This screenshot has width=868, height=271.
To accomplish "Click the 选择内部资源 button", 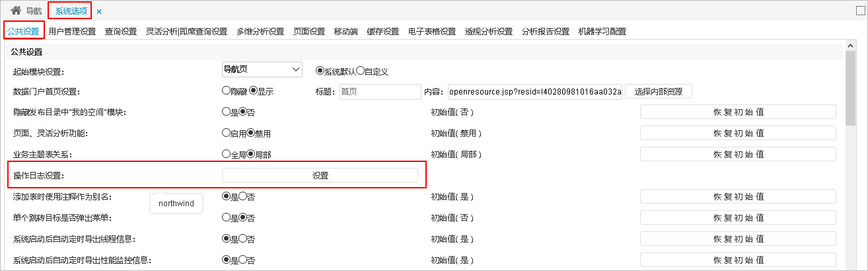I will click(x=659, y=91).
